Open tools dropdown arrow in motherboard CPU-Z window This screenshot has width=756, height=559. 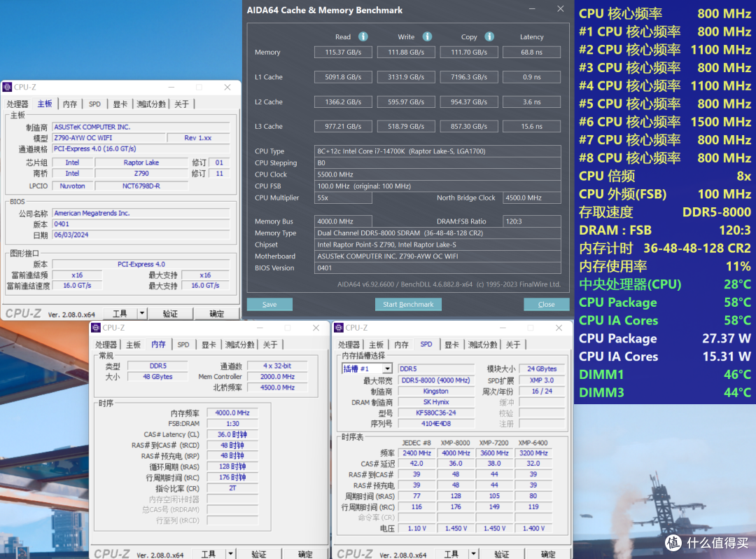pyautogui.click(x=141, y=314)
